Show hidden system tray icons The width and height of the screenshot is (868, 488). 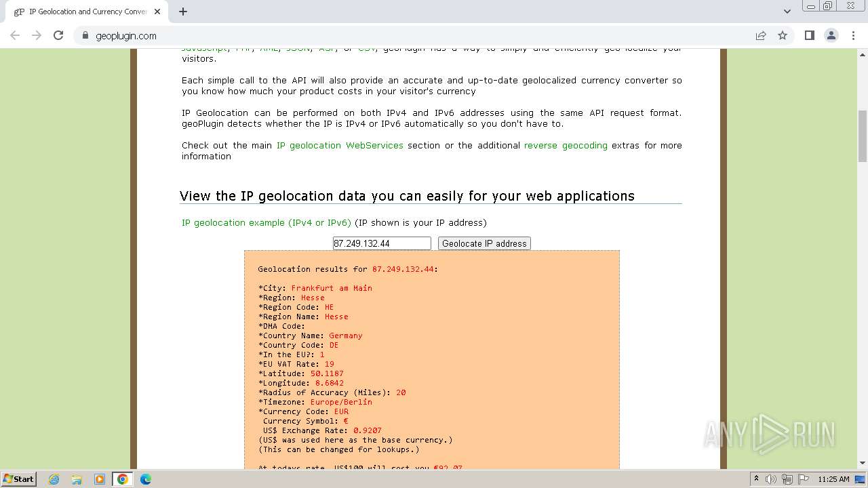click(756, 479)
